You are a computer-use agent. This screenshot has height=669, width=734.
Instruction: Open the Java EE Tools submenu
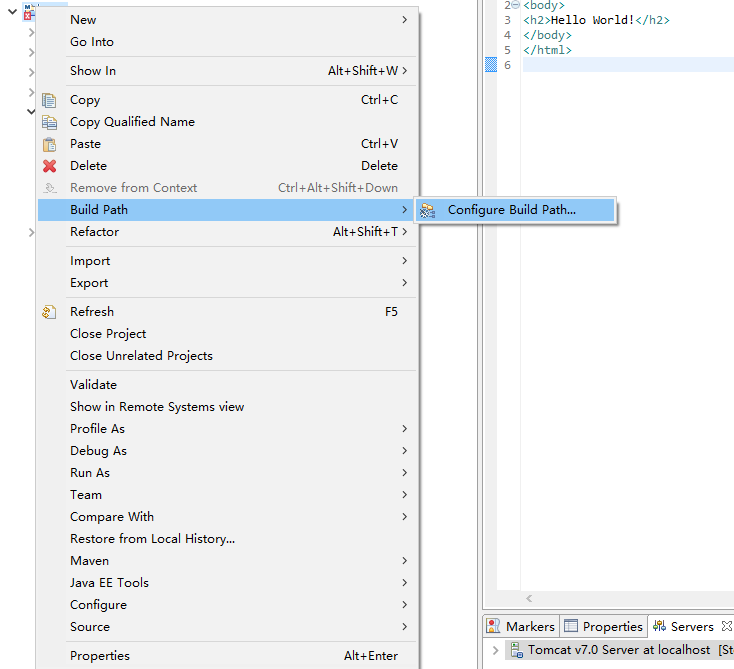[227, 583]
